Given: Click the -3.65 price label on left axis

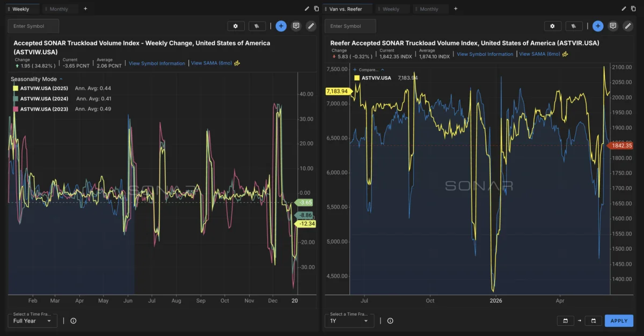Looking at the screenshot, I should pyautogui.click(x=304, y=202).
